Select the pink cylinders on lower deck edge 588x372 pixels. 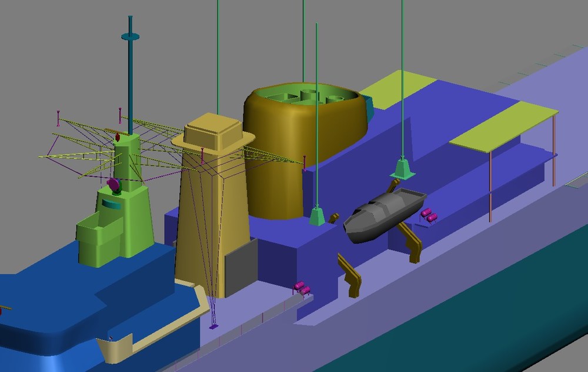click(302, 288)
